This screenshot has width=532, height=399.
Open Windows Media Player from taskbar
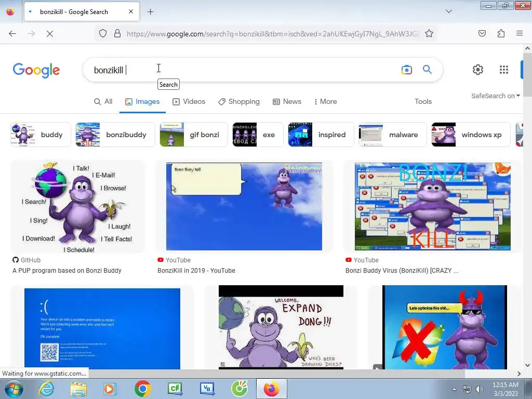(109, 389)
